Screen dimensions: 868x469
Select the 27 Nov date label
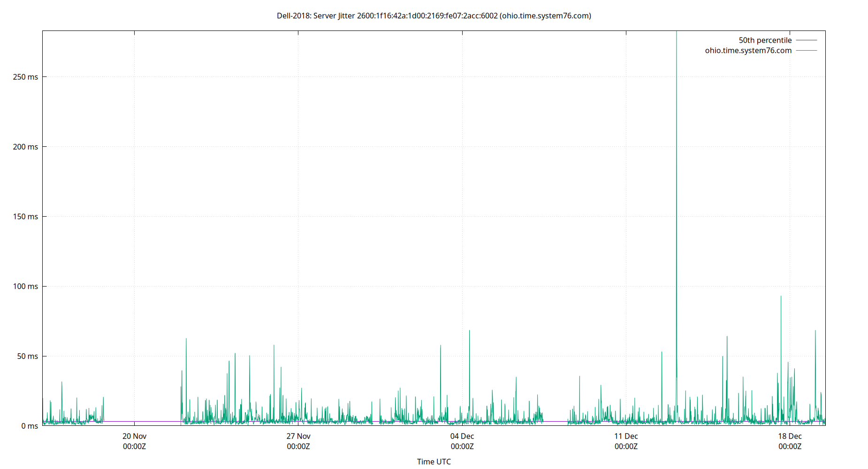pos(298,436)
